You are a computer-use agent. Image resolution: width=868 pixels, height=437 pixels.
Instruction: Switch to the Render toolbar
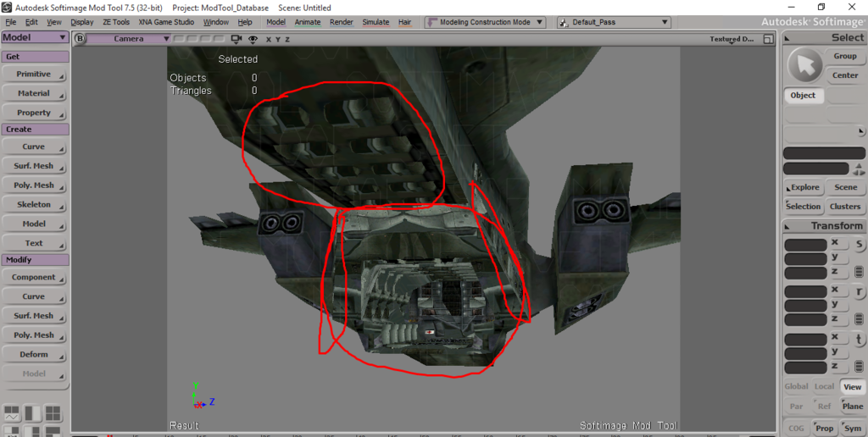(342, 22)
